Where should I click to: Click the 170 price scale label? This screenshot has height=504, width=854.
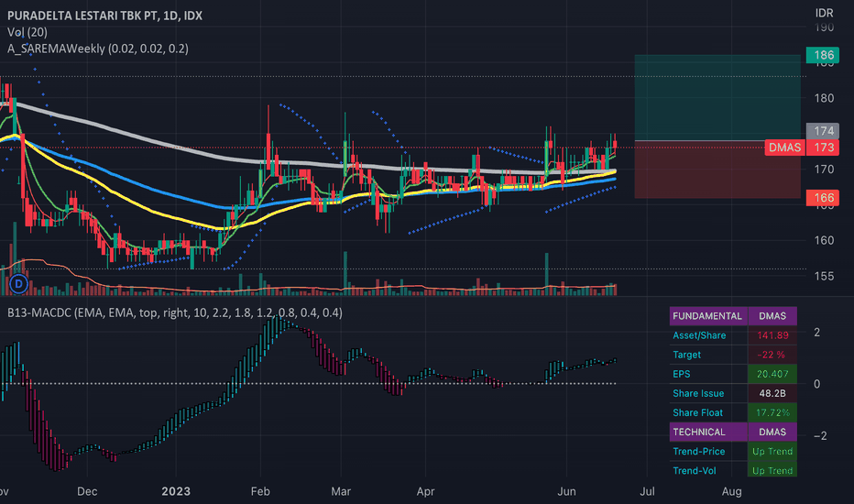point(824,170)
